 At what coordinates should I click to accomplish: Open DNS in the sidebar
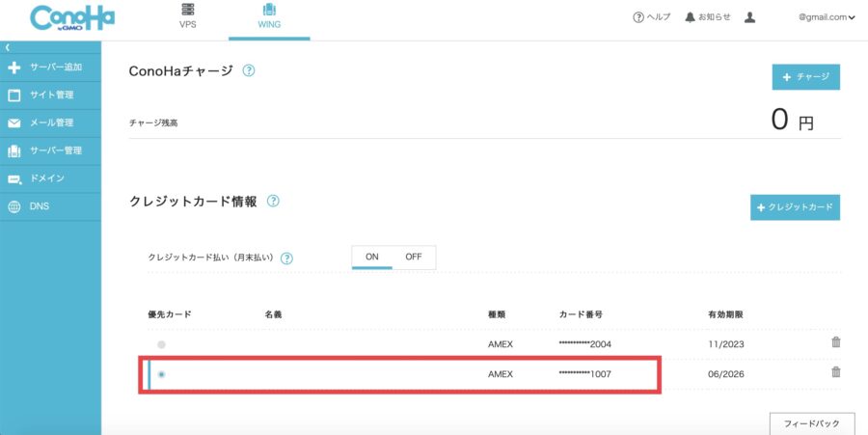(x=50, y=206)
